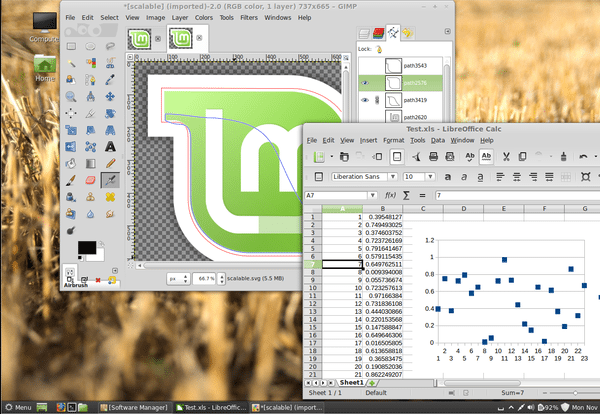Toggle italic formatting in Calc
Screen dimensions: 600x414
(x=464, y=177)
